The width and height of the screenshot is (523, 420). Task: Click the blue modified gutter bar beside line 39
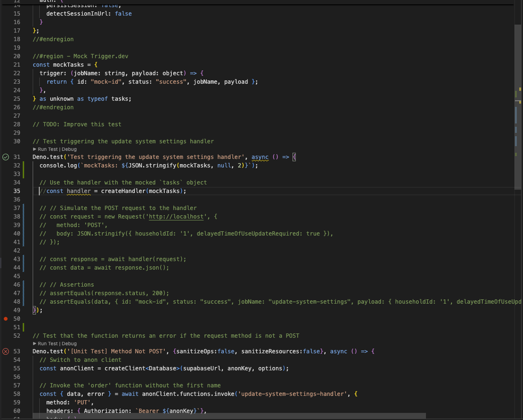coord(23,225)
